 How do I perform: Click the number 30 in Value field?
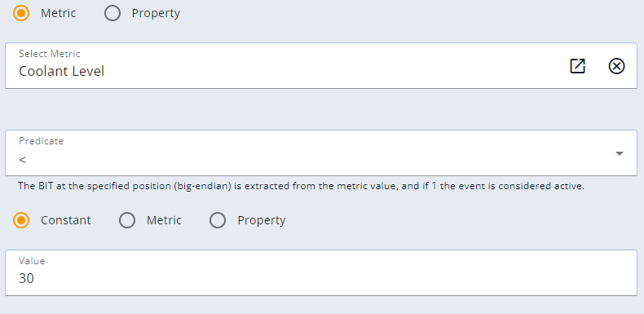(x=26, y=279)
